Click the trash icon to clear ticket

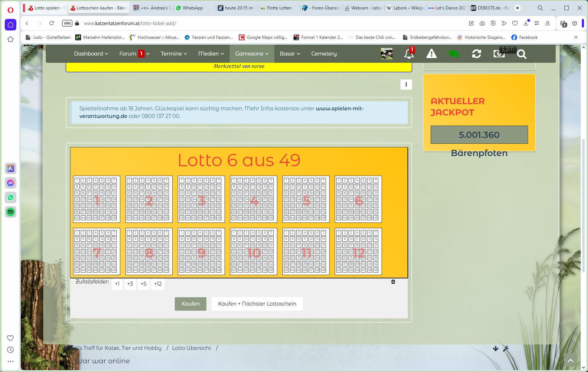coord(393,282)
